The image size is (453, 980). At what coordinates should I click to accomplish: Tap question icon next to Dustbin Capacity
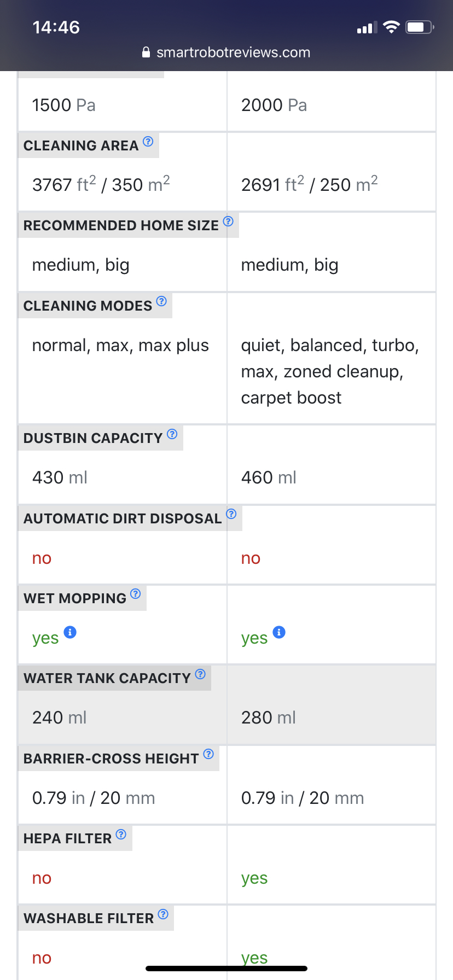pyautogui.click(x=172, y=434)
